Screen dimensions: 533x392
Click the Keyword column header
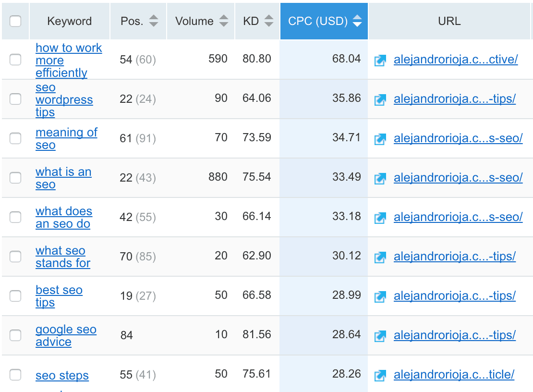click(x=69, y=21)
